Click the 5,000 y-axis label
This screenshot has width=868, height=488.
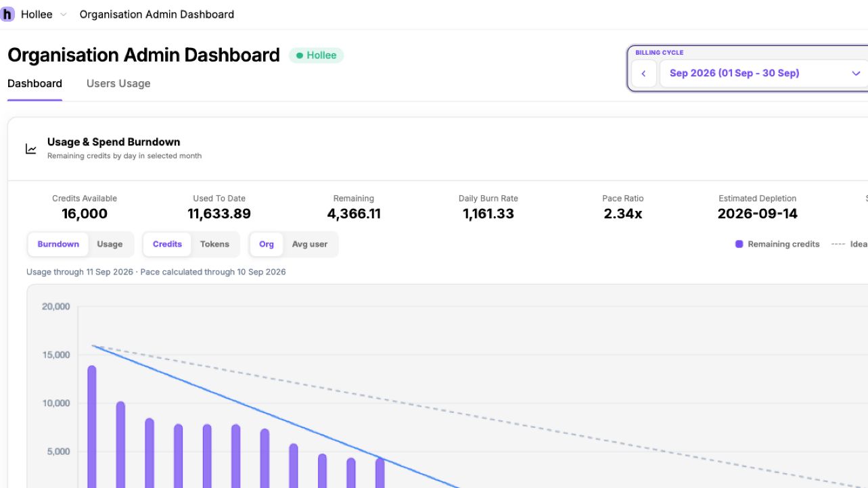tap(59, 452)
